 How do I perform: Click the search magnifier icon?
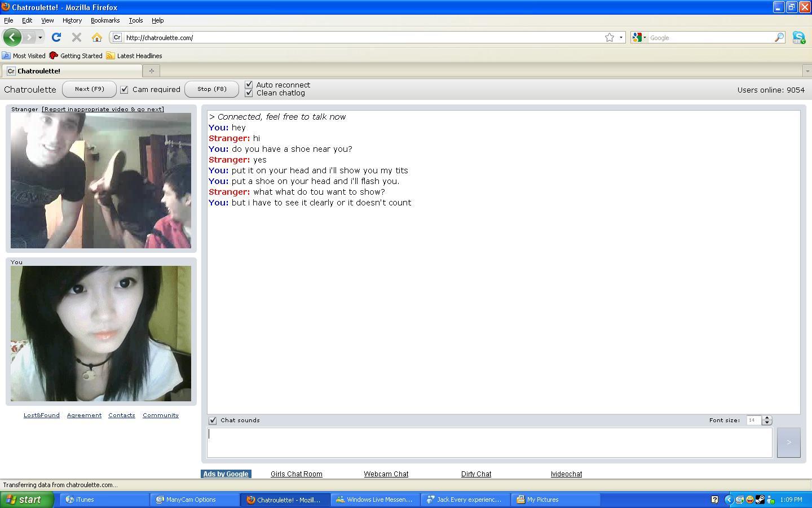(779, 37)
